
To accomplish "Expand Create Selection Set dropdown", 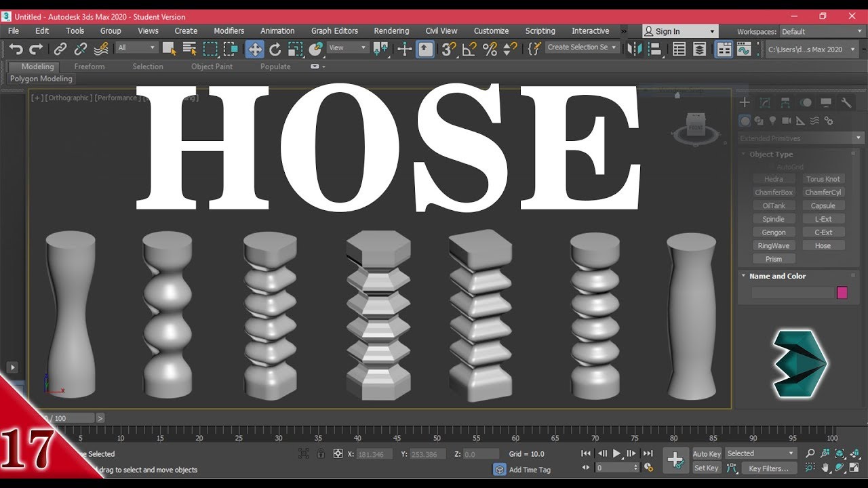I will pos(583,47).
